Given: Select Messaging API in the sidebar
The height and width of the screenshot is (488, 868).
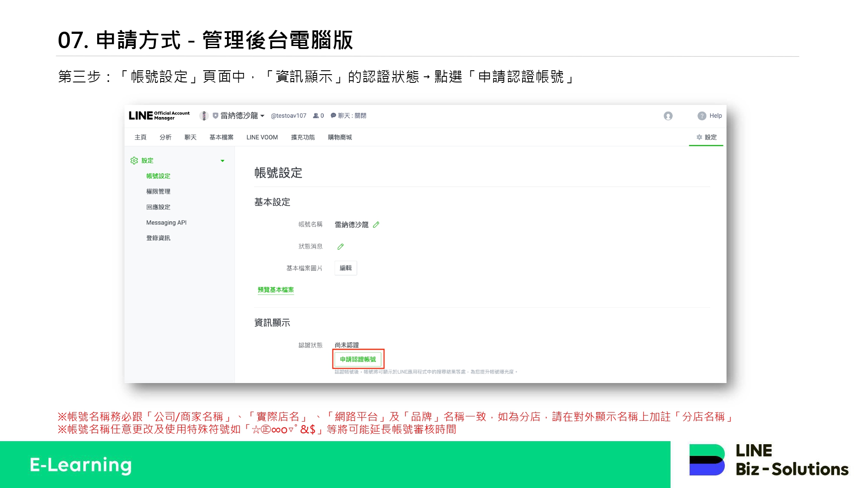Looking at the screenshot, I should [x=166, y=223].
